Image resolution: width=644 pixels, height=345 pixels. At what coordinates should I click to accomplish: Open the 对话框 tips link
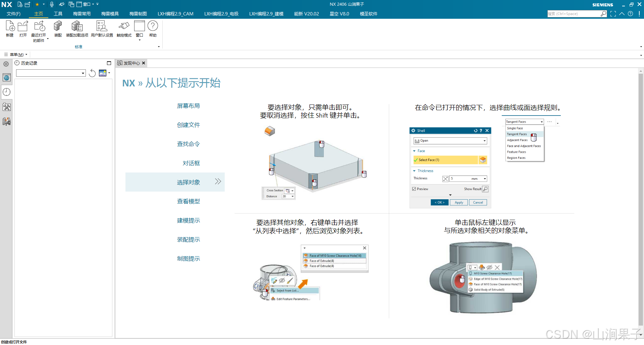pyautogui.click(x=191, y=163)
